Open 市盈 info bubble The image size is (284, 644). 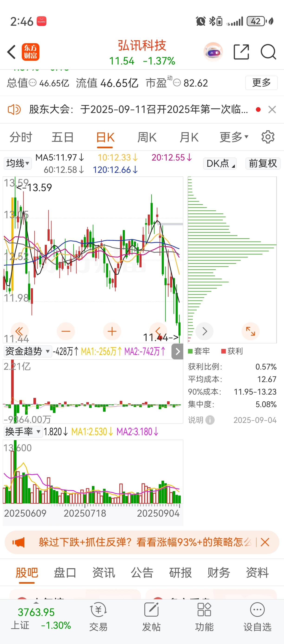(177, 83)
